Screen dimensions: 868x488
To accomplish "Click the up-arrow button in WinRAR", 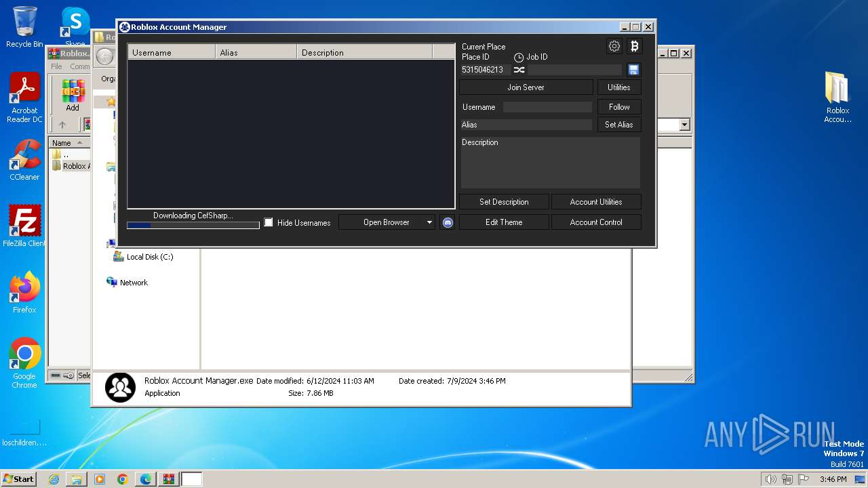I will pos(62,125).
